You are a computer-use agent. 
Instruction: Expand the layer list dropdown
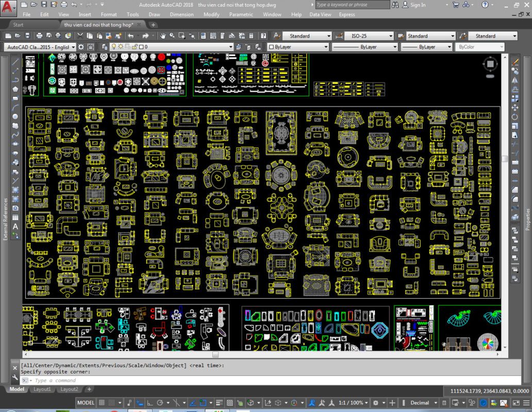coord(230,47)
